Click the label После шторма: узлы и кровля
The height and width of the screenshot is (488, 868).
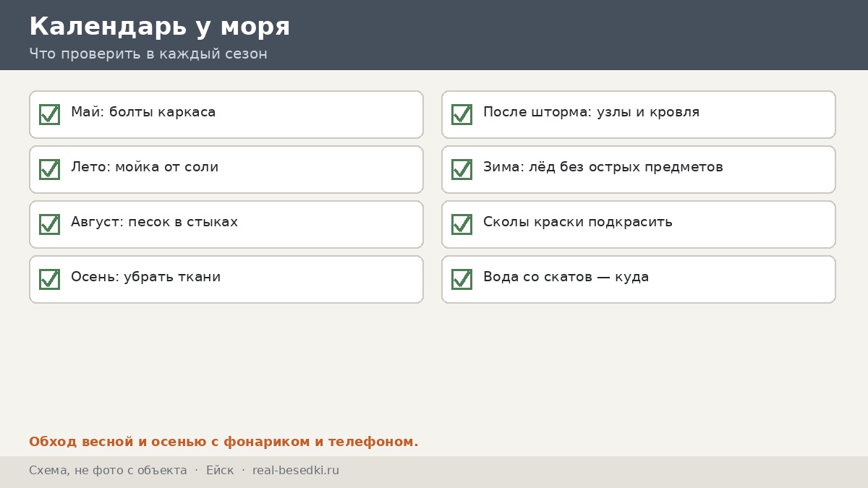591,112
